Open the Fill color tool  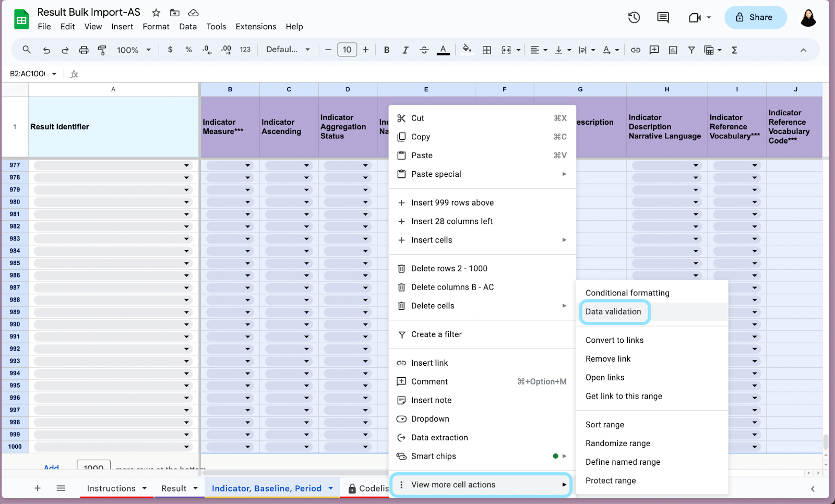[x=467, y=50]
